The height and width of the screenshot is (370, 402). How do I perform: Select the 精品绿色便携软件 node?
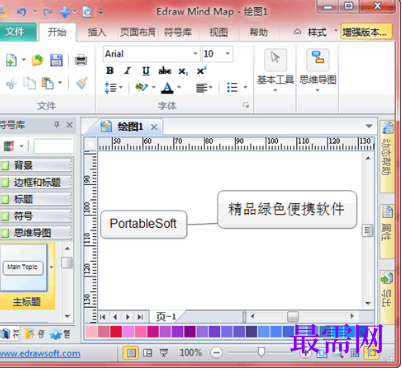pos(287,209)
